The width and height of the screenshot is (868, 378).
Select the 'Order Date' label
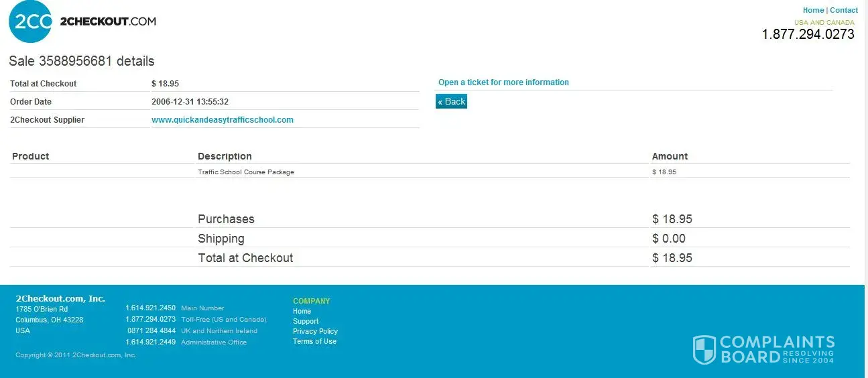tap(31, 102)
